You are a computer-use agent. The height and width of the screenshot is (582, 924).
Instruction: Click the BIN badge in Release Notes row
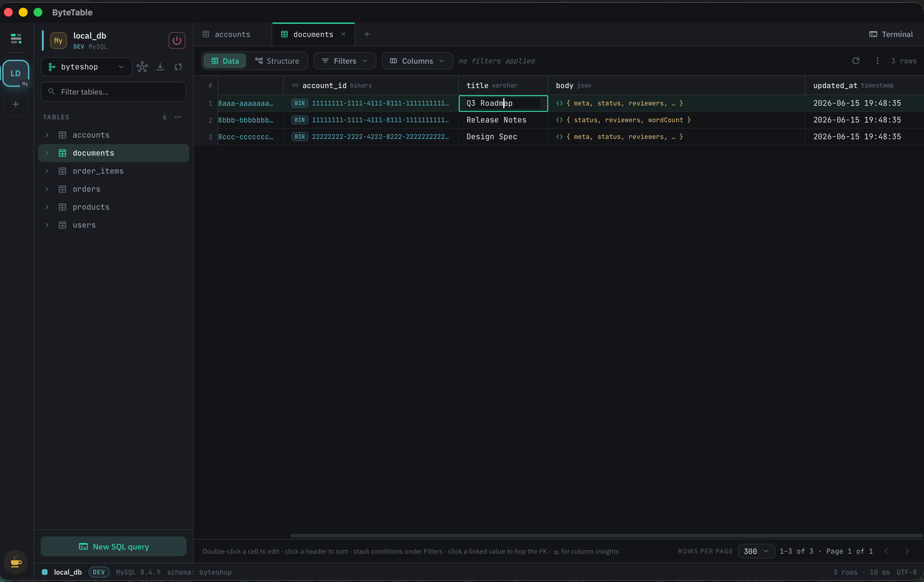300,120
